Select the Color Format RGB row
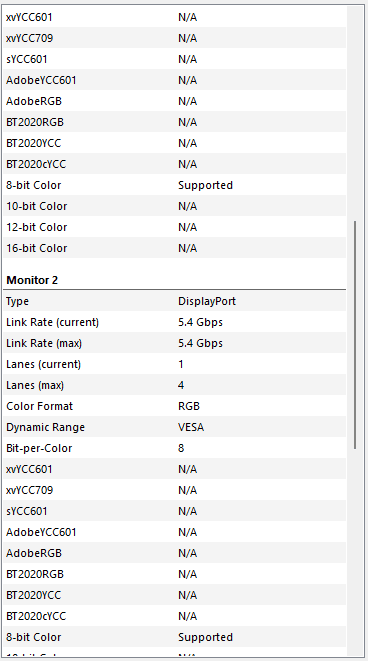 pyautogui.click(x=175, y=406)
